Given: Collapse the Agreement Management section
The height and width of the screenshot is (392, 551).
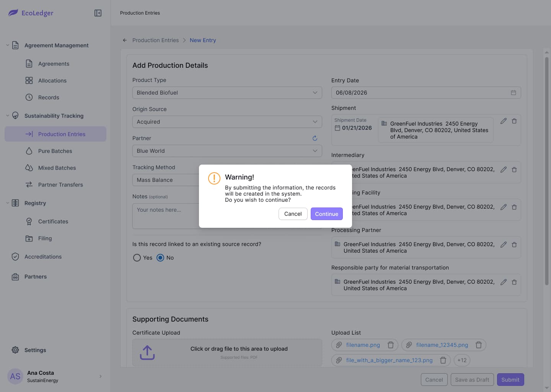Looking at the screenshot, I should tap(8, 45).
